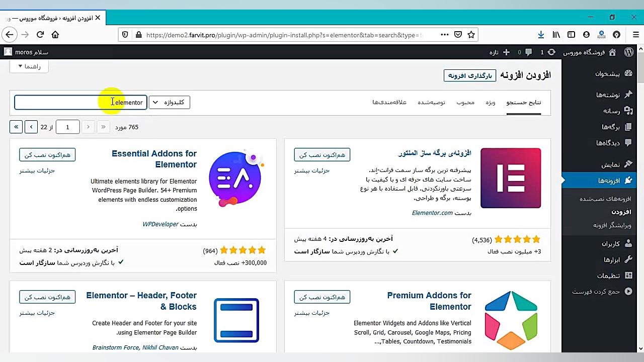Reload the page with the refresh icon

[x=40, y=35]
